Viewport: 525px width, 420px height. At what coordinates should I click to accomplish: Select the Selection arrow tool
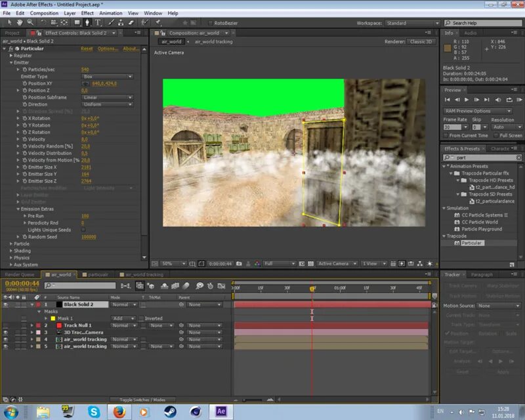click(10, 22)
